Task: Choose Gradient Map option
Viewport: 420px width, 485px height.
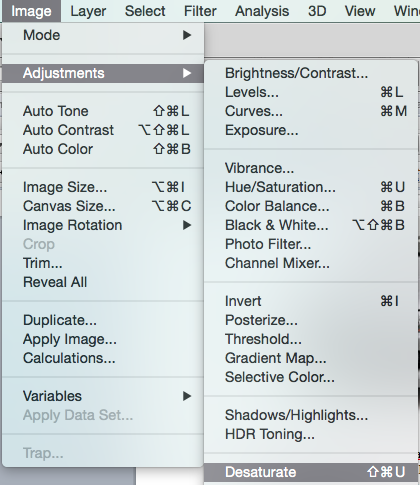Action: (311, 358)
